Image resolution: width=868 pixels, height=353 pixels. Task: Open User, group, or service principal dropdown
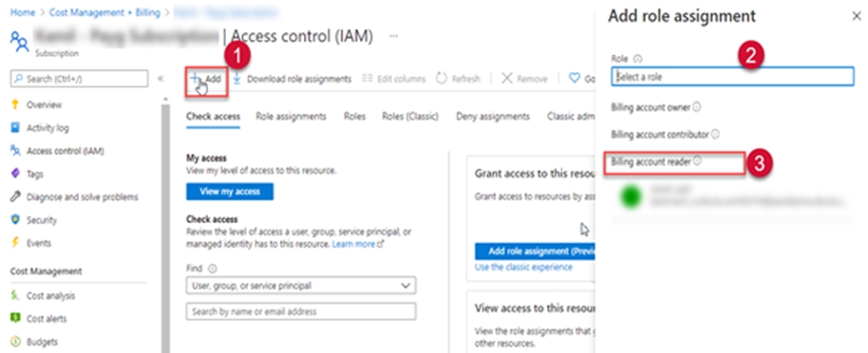[301, 286]
